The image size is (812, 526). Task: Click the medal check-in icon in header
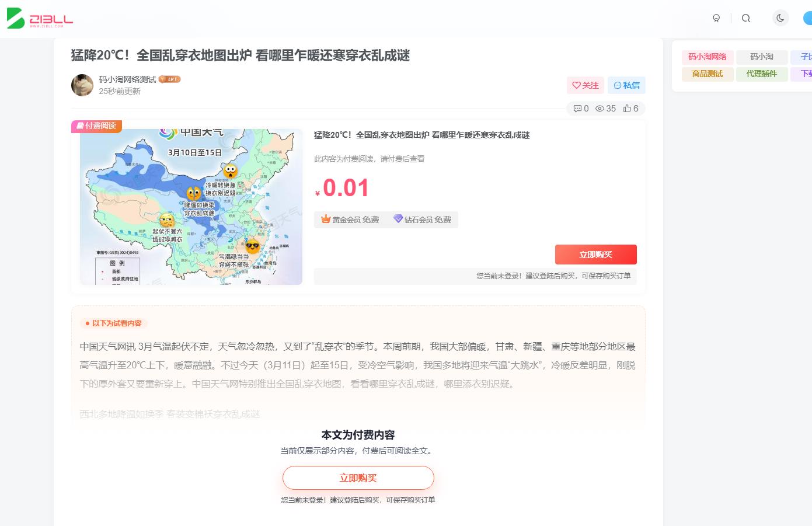tap(716, 18)
